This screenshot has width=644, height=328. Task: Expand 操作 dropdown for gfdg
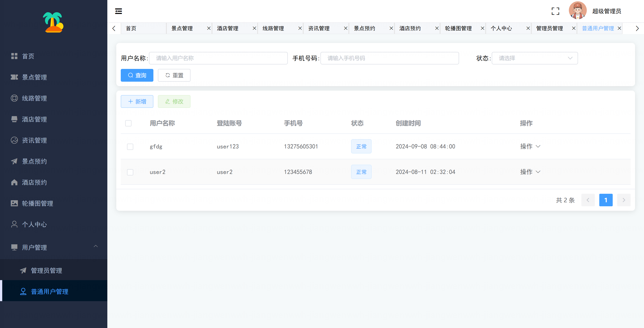(530, 146)
